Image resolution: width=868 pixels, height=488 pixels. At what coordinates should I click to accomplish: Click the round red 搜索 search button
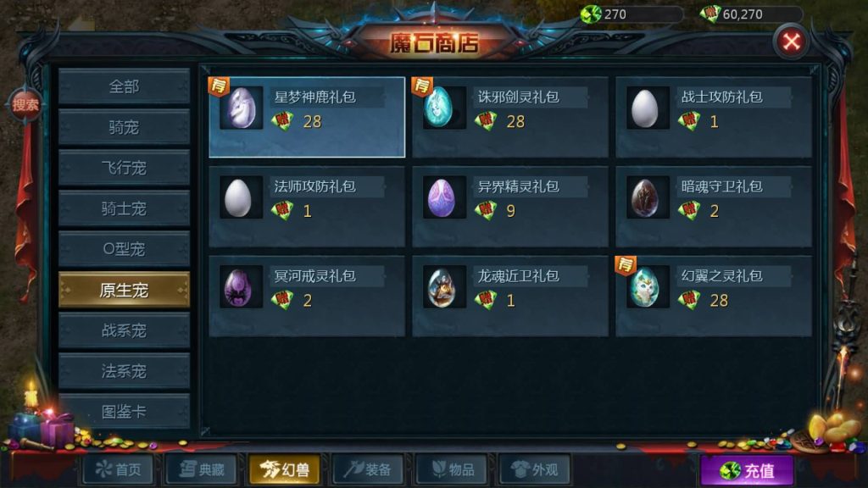(x=25, y=104)
